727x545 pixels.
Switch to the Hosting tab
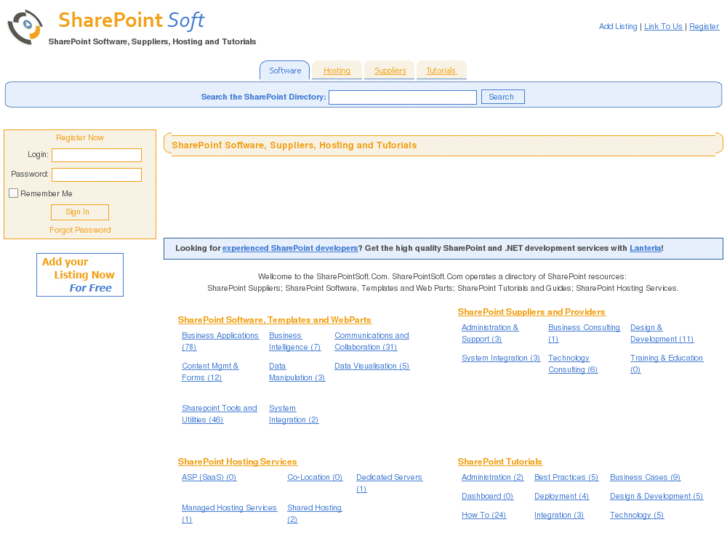pos(337,71)
